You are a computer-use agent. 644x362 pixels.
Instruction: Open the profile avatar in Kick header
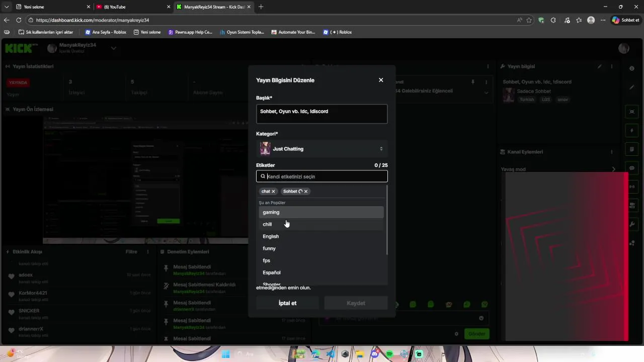point(624,48)
